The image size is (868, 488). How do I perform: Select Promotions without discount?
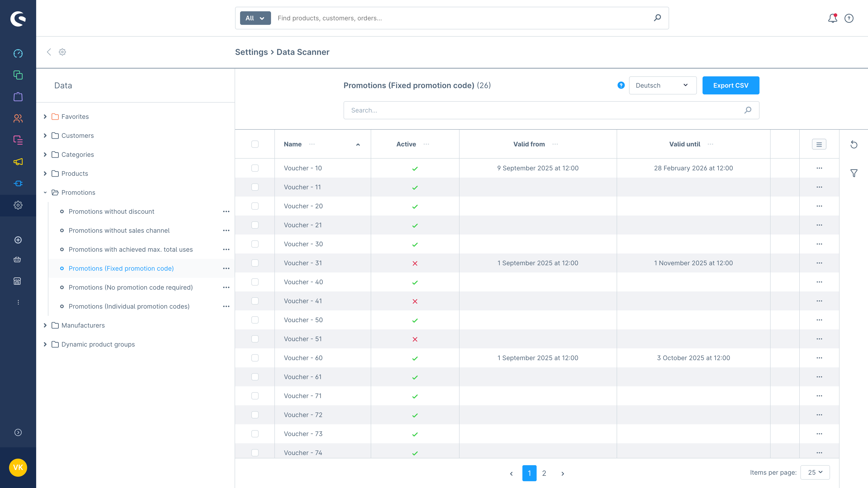tap(111, 211)
